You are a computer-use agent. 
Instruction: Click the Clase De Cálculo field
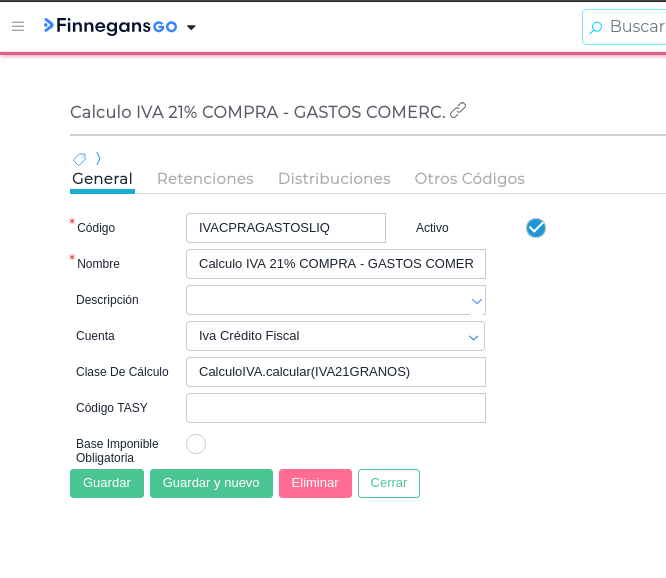335,372
